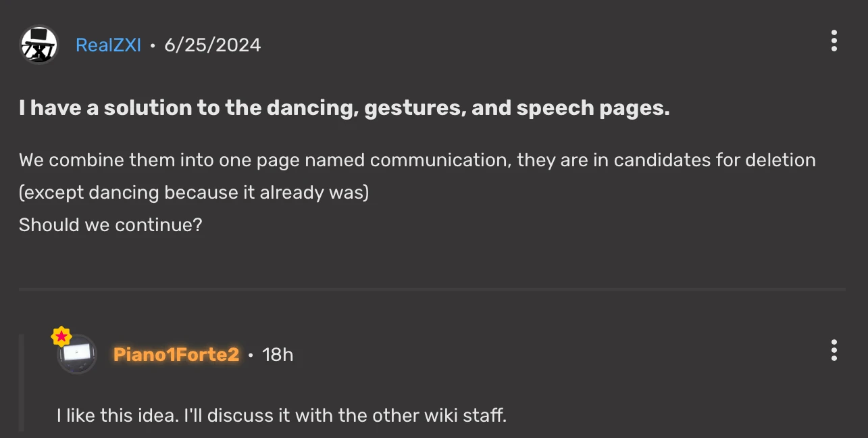The height and width of the screenshot is (438, 868).
Task: Click Piano1Forte2's piano profile avatar
Action: [x=76, y=354]
